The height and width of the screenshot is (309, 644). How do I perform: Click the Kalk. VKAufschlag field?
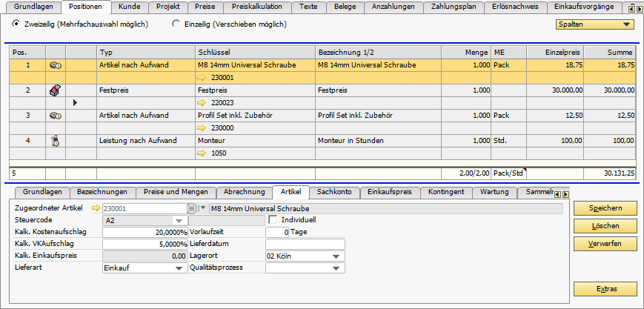click(145, 244)
